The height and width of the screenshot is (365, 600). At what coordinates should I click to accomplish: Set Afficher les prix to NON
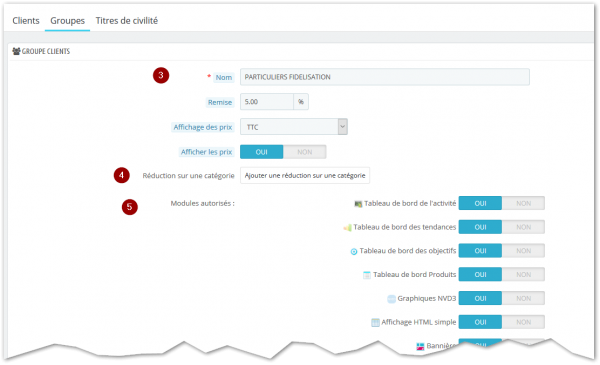point(305,152)
